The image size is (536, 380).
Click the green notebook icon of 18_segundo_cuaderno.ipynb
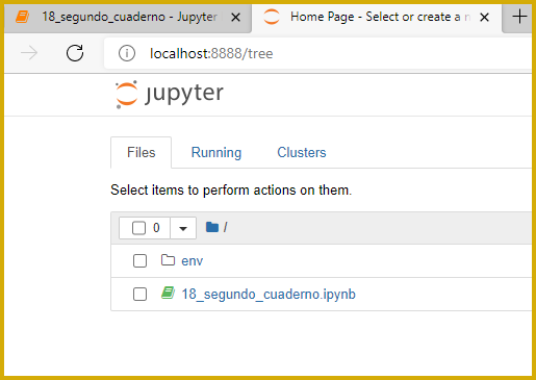point(168,293)
